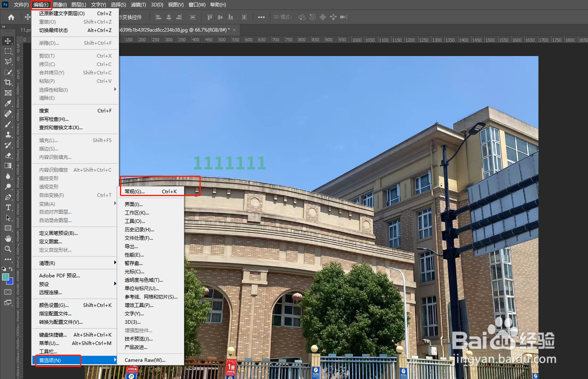
Task: Reset default foreground and background colors
Action: (4, 269)
